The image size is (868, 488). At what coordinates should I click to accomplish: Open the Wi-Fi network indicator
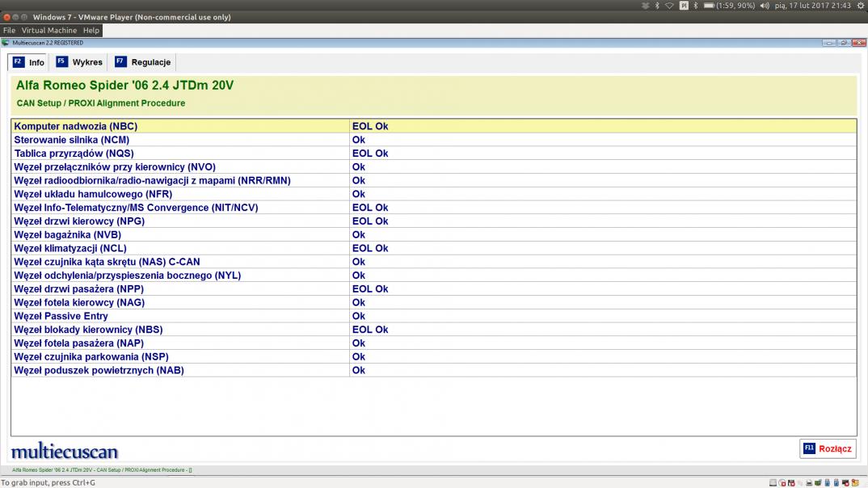pyautogui.click(x=669, y=6)
